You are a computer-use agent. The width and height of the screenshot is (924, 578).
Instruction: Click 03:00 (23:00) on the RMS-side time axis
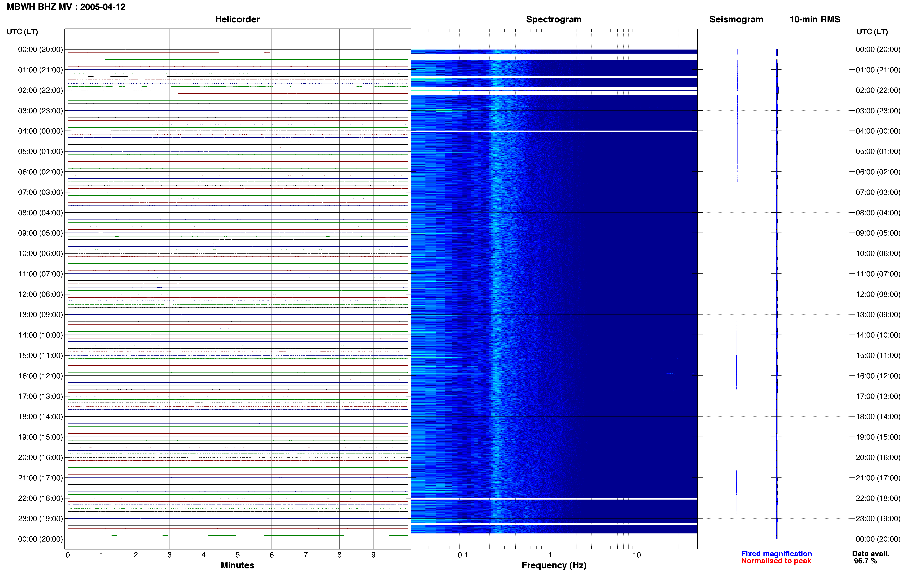tap(878, 111)
